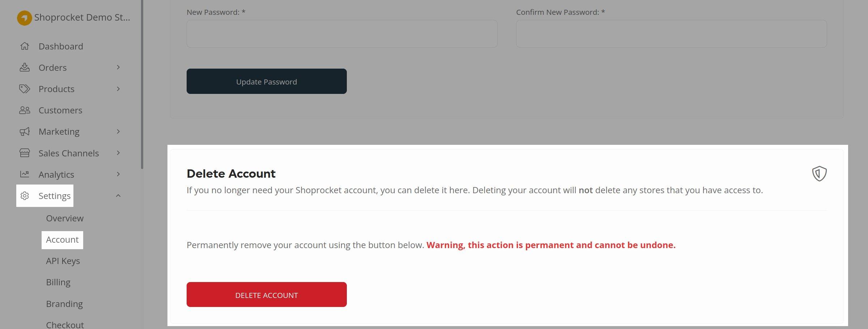The height and width of the screenshot is (329, 868).
Task: Expand the Analytics submenu
Action: coord(118,174)
